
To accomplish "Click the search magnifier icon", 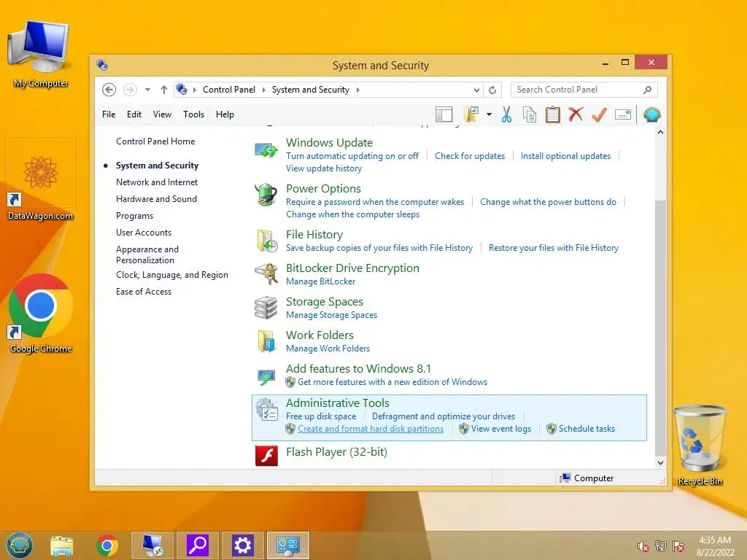I will pyautogui.click(x=647, y=90).
